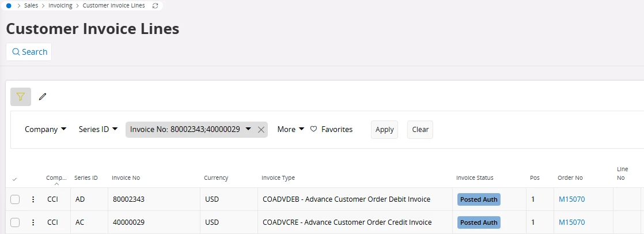Remove the Invoice No filter with X
Image resolution: width=644 pixels, height=234 pixels.
[x=261, y=130]
